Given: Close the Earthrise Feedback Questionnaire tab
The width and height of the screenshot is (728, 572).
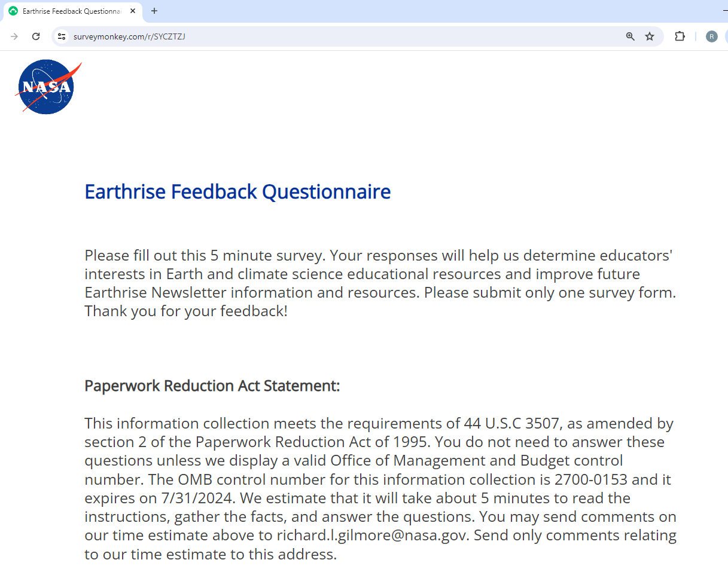Looking at the screenshot, I should (x=133, y=11).
